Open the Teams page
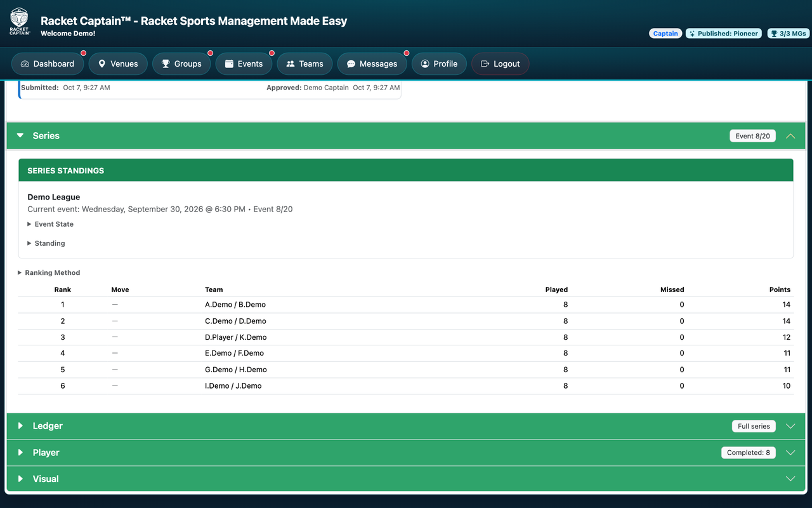 [304, 63]
